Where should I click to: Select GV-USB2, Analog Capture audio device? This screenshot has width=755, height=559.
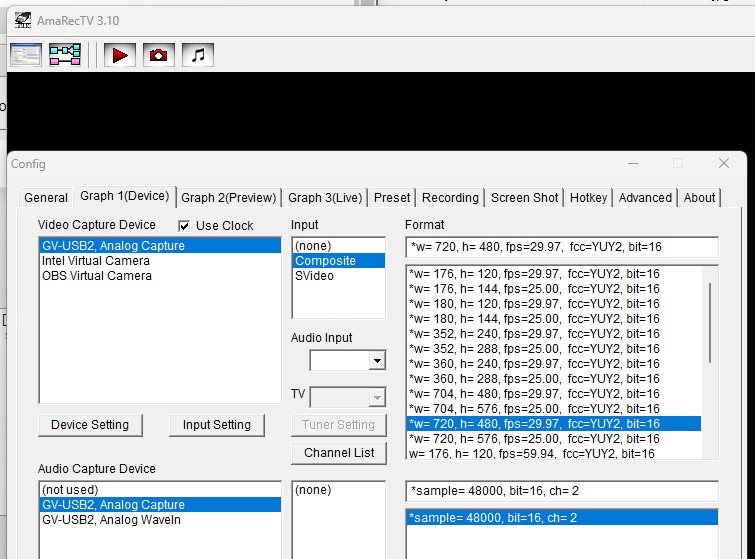pyautogui.click(x=160, y=505)
